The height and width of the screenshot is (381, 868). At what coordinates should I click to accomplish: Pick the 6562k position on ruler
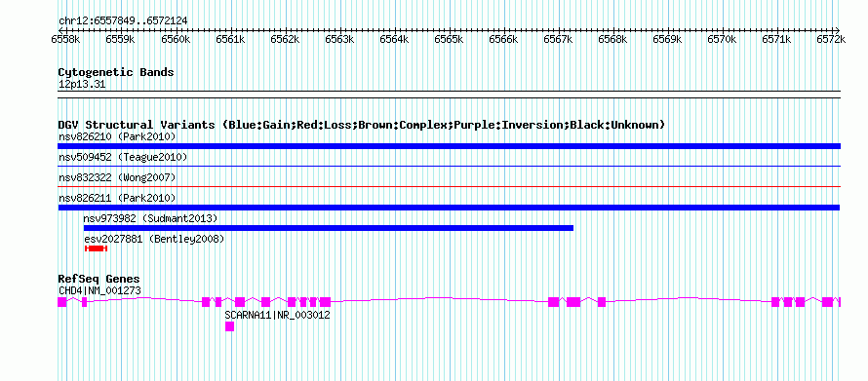pos(285,39)
